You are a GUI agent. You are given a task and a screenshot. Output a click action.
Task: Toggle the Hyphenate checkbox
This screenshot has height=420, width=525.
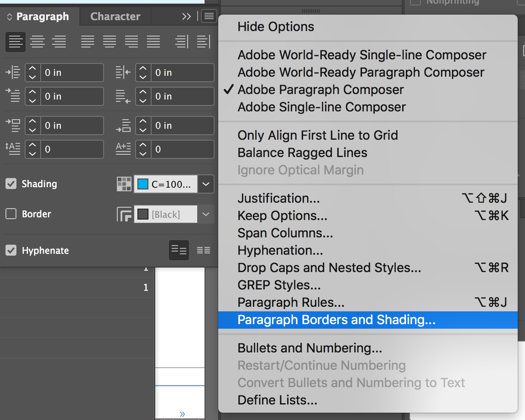[11, 250]
